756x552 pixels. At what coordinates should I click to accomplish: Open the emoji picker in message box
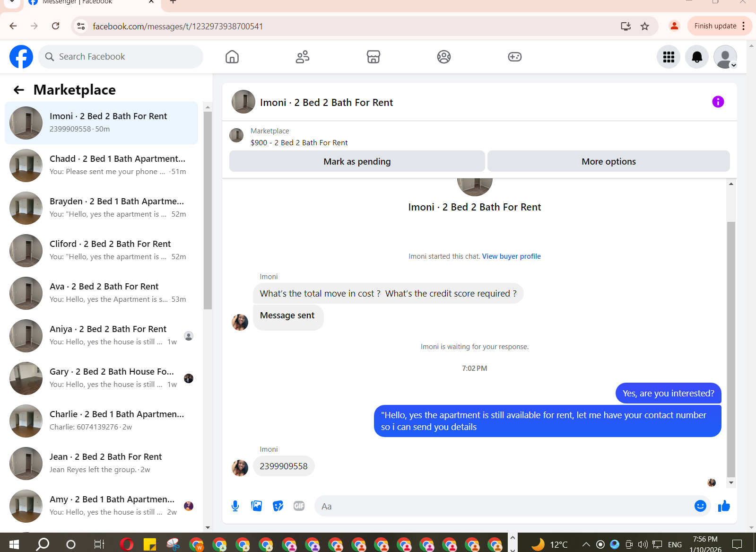(700, 506)
